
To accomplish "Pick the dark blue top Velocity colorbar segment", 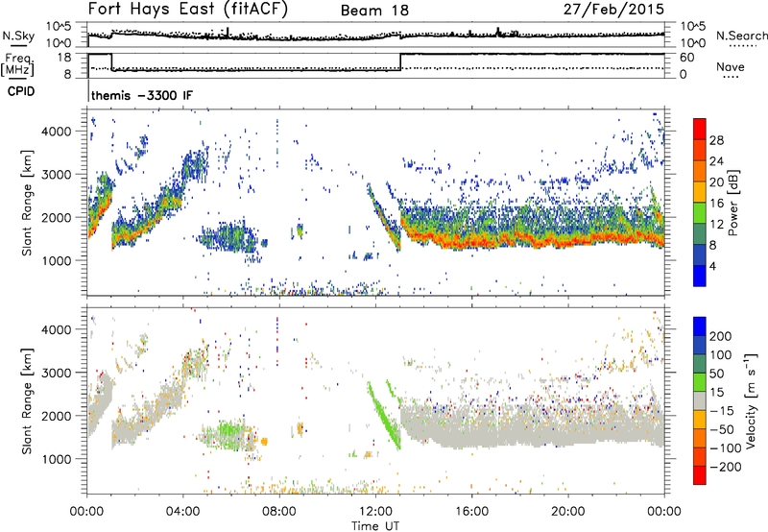I will click(x=700, y=326).
